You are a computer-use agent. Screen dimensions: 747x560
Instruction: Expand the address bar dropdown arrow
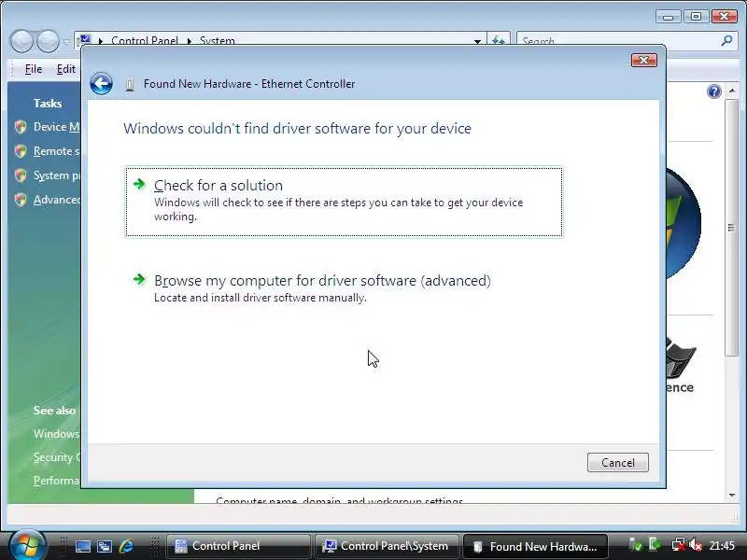477,41
